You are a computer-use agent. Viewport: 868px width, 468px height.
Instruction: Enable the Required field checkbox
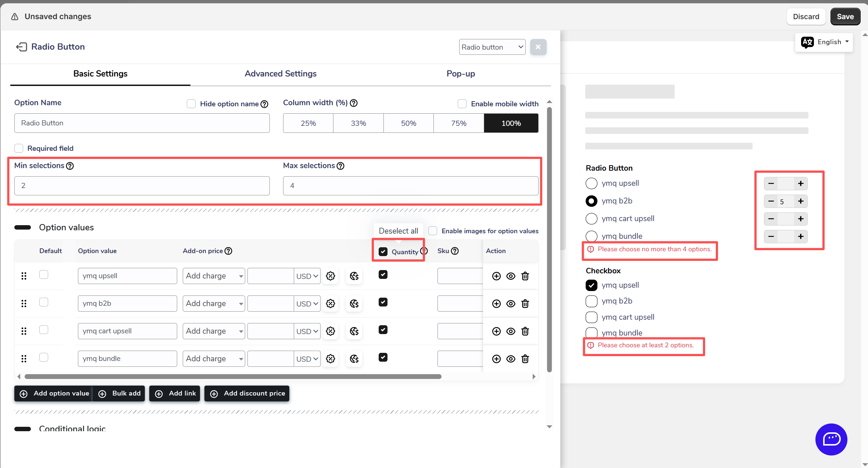tap(19, 148)
